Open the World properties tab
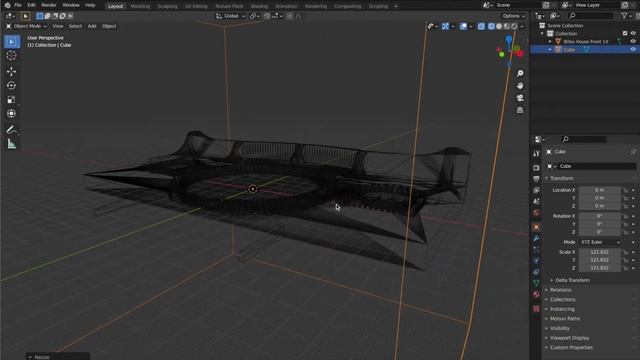 tap(536, 213)
